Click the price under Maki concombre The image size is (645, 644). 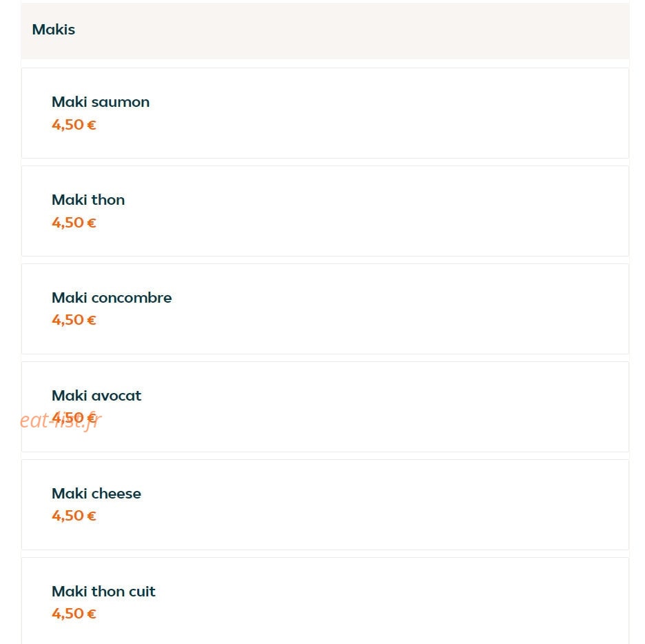[x=74, y=320]
